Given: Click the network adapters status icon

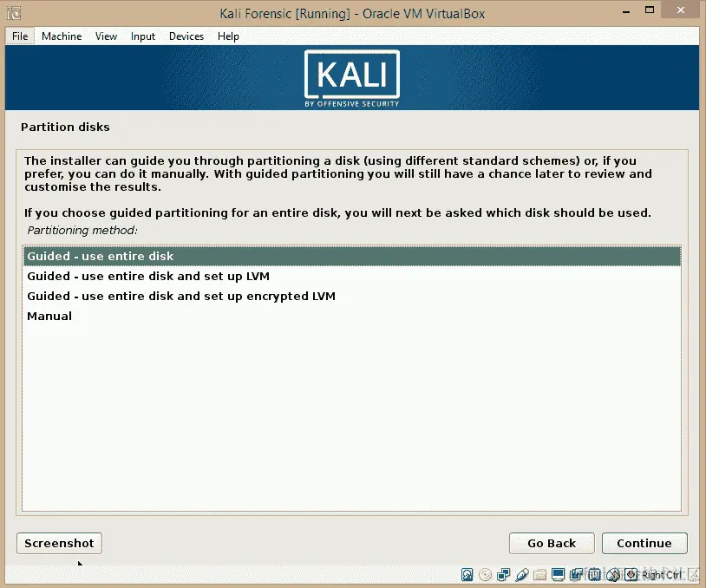Looking at the screenshot, I should pyautogui.click(x=503, y=574).
